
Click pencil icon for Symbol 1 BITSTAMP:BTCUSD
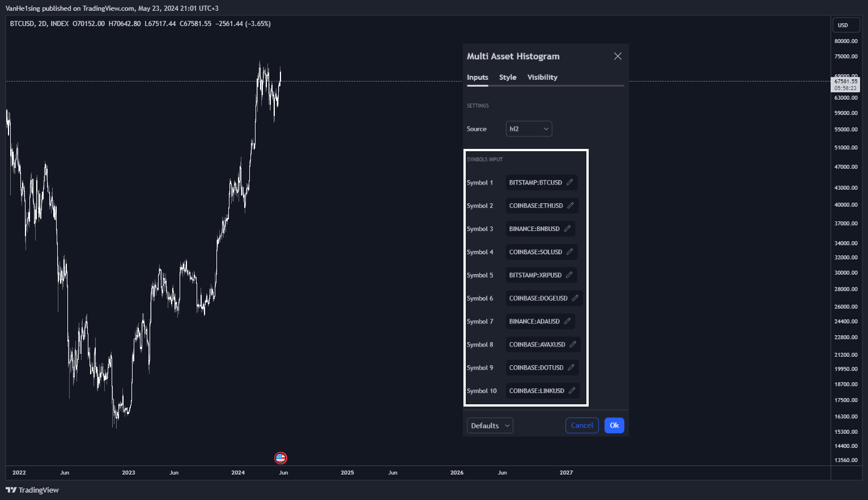(570, 182)
